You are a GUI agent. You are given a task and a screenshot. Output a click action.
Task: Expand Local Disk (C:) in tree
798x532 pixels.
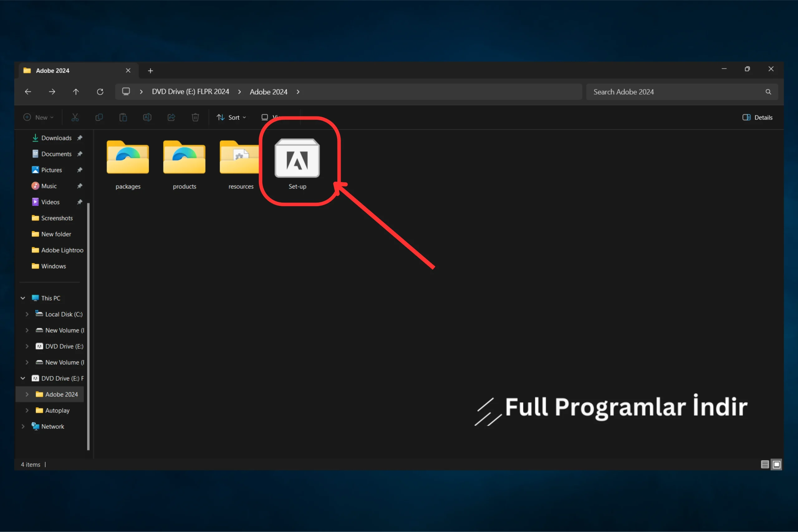coord(27,314)
